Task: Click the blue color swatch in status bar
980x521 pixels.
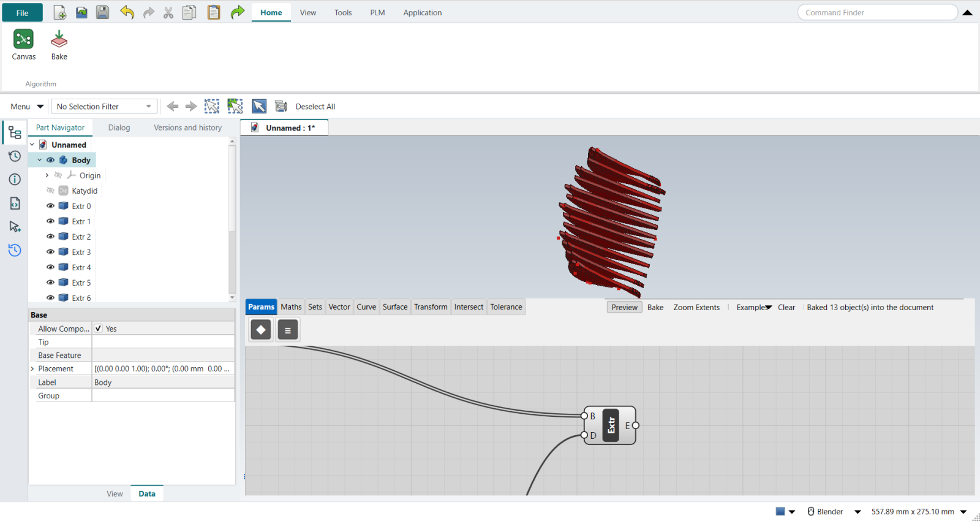Action: click(780, 511)
